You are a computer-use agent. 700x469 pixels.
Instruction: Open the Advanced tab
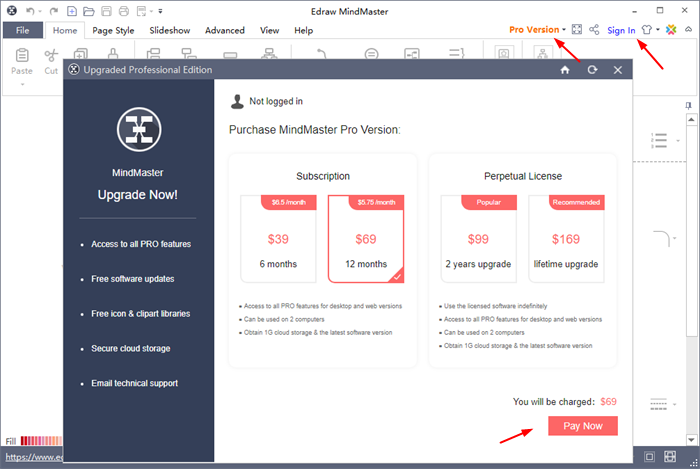point(225,30)
